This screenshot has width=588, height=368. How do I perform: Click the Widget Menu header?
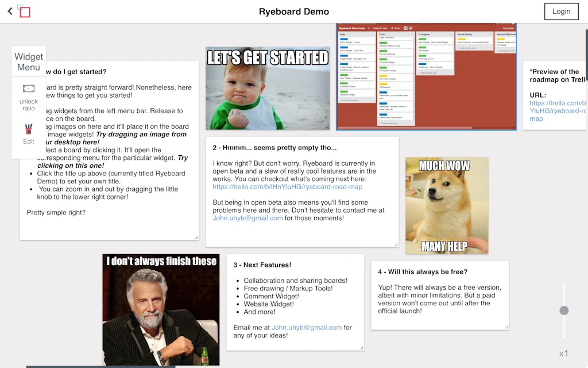tap(29, 61)
